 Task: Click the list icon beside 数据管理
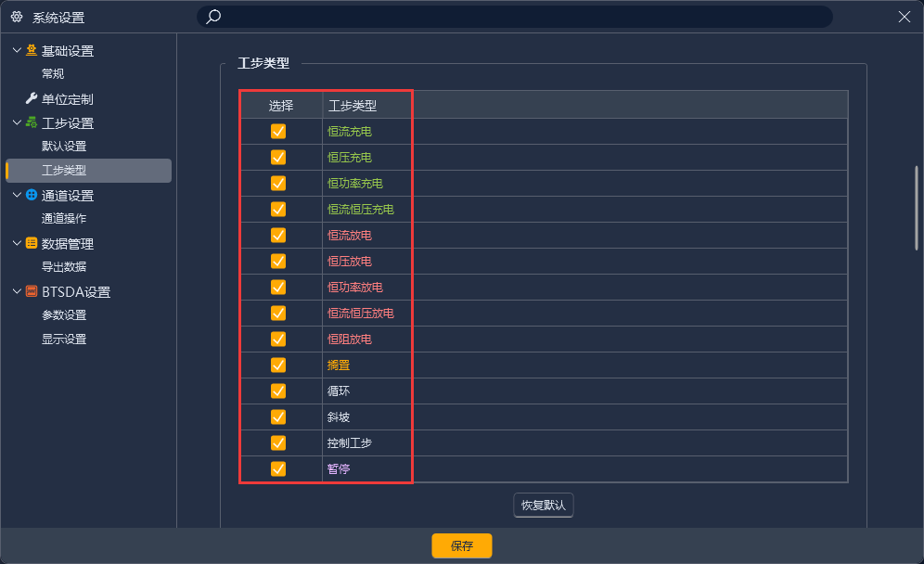pyautogui.click(x=30, y=243)
